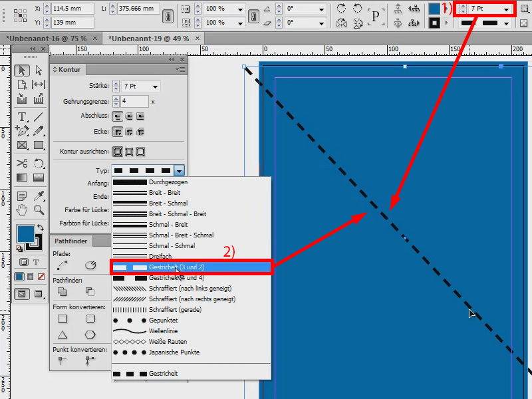532x399 pixels.
Task: Open vertical scale 100 % dropdown
Action: coord(240,23)
